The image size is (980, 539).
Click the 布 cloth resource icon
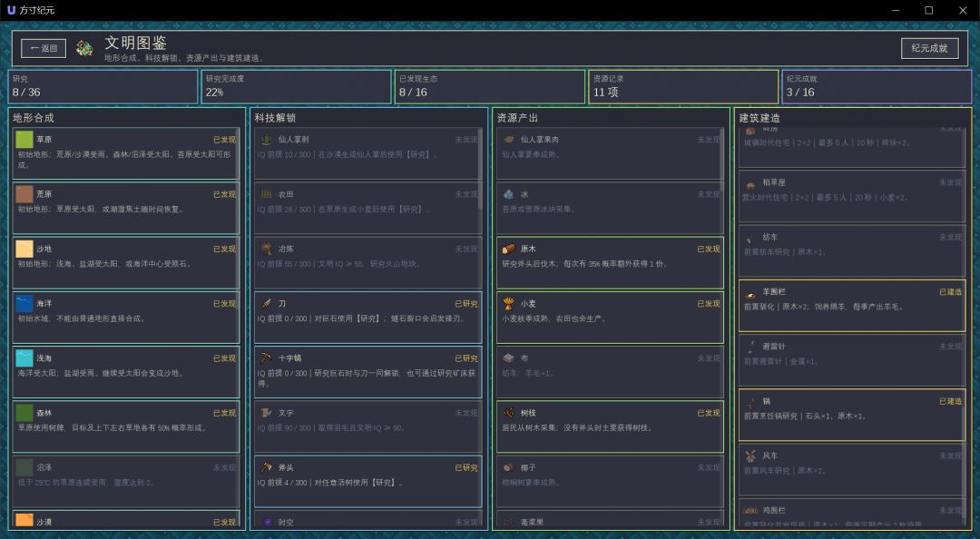[509, 358]
